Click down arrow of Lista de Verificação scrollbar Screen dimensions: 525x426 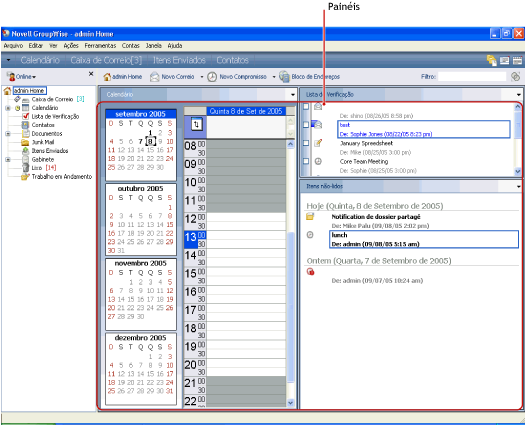pos(518,171)
